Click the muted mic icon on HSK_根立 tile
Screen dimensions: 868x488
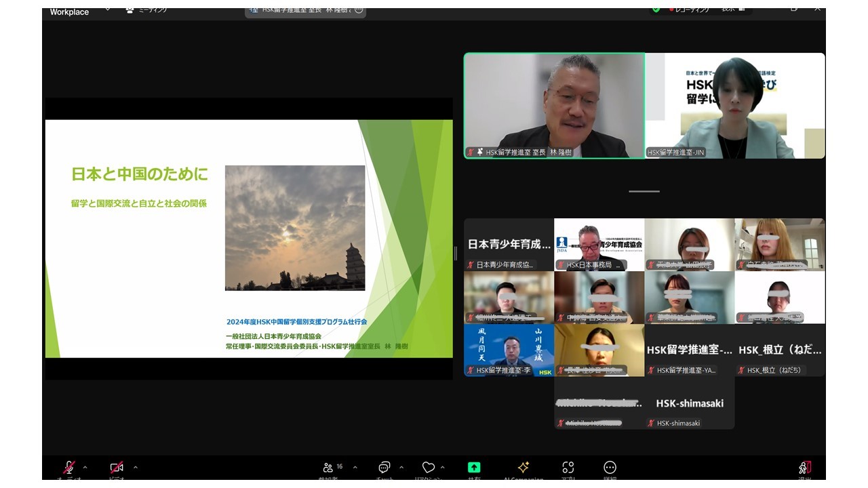click(741, 371)
